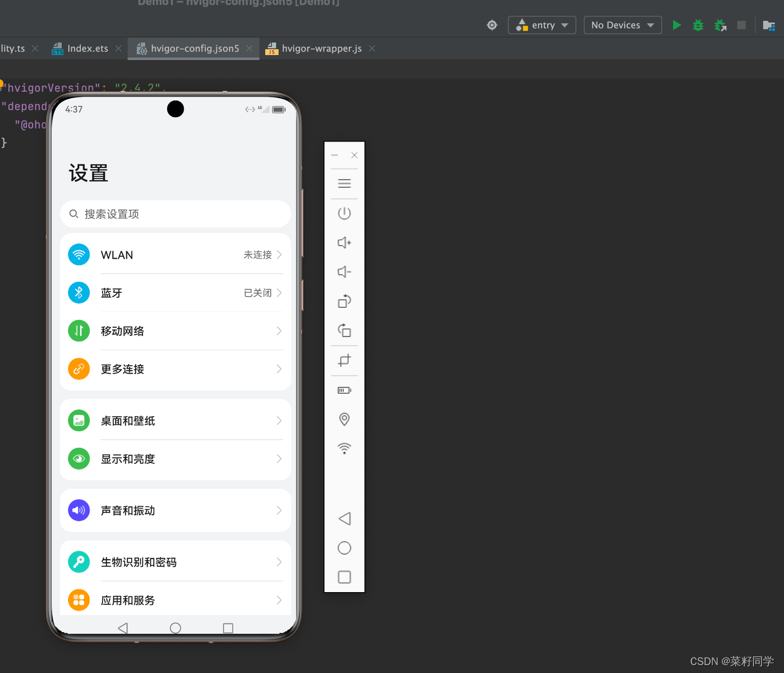
Task: Expand chevron next to 未连接
Action: tap(279, 254)
